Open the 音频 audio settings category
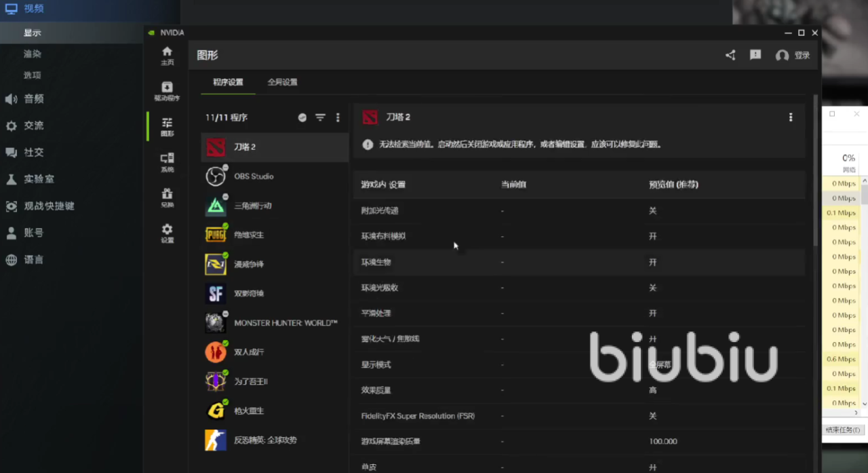Screen dimensions: 868x473 (34, 99)
